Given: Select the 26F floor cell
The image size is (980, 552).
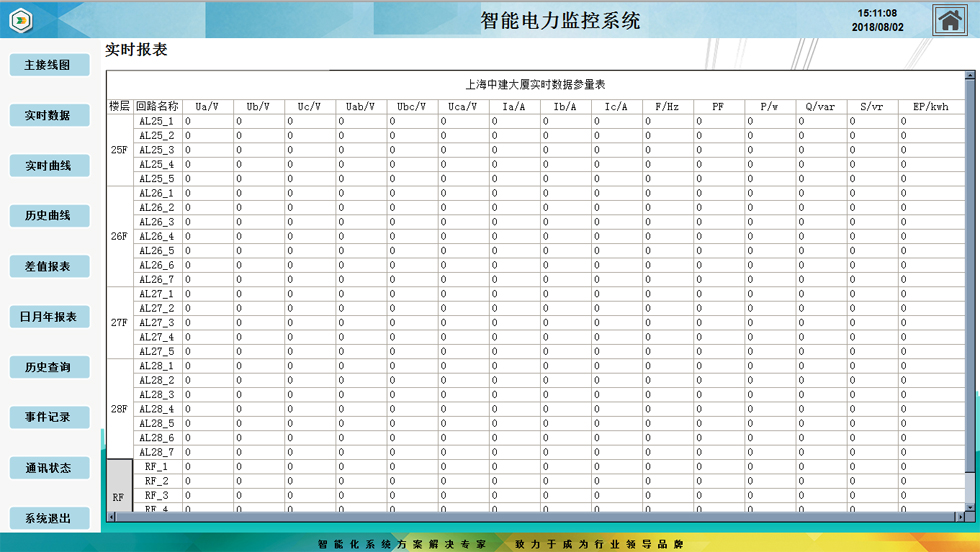Looking at the screenshot, I should click(x=119, y=237).
